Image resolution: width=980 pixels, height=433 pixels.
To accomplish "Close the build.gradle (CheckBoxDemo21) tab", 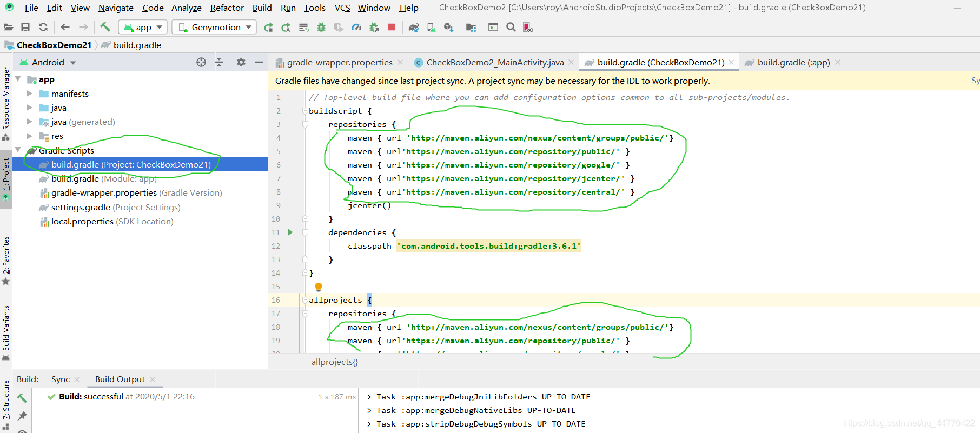I will pyautogui.click(x=731, y=62).
